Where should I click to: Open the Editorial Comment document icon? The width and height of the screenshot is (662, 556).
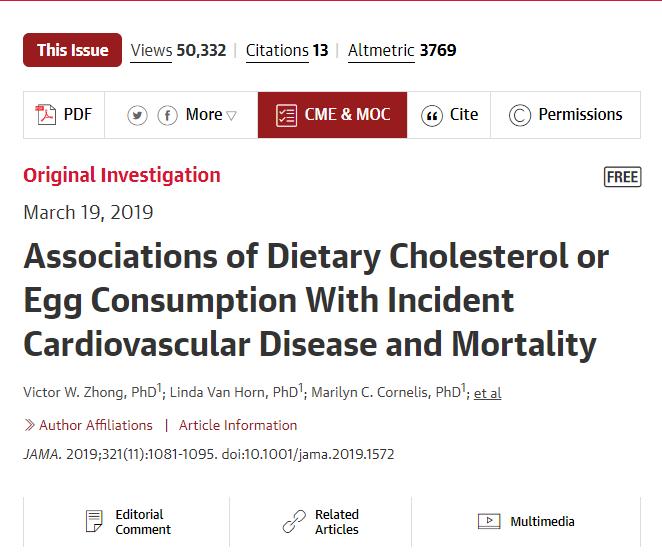[94, 521]
